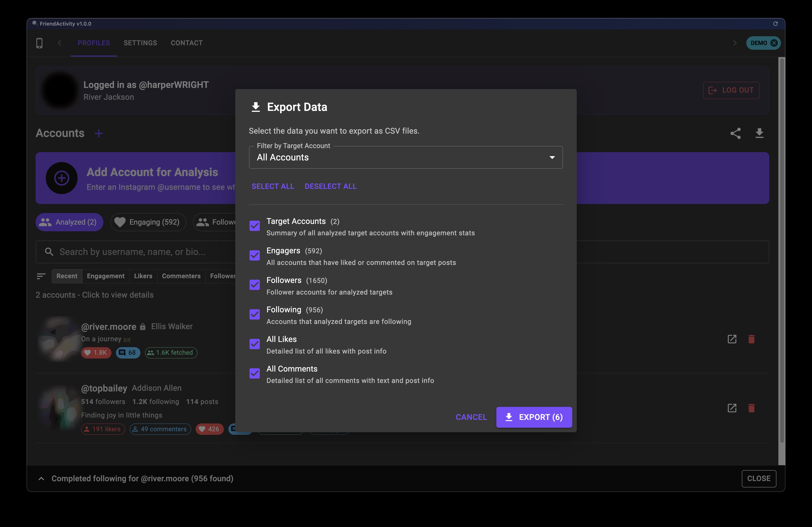812x527 pixels.
Task: Click the download icon near the share icon
Action: (759, 133)
